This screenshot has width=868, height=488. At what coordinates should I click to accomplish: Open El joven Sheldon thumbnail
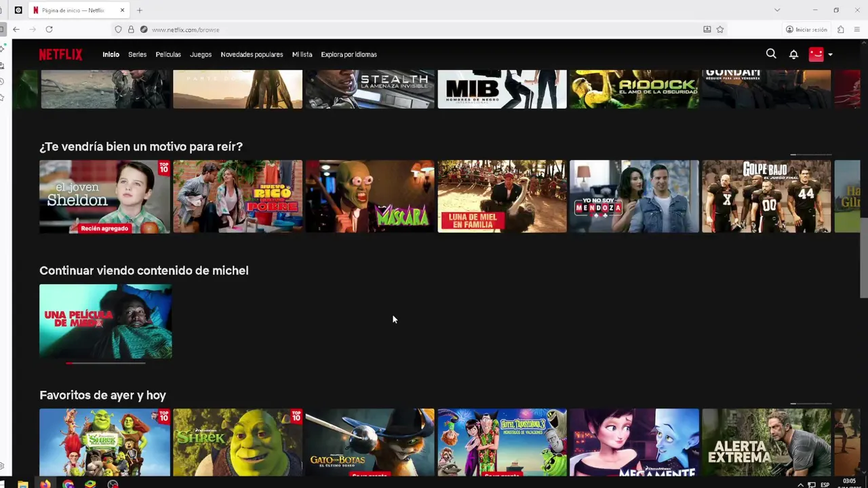104,197
